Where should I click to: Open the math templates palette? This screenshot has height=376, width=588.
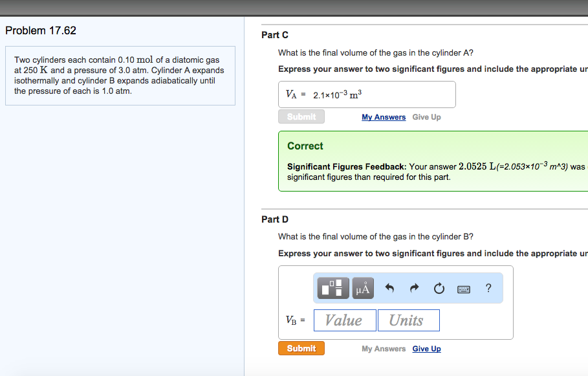(332, 288)
